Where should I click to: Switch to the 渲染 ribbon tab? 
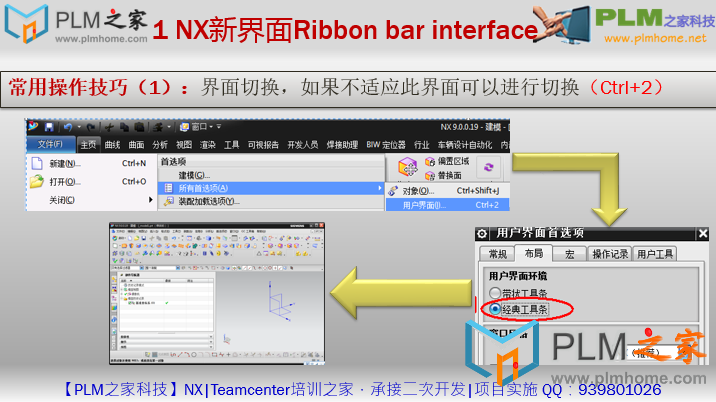tap(207, 145)
